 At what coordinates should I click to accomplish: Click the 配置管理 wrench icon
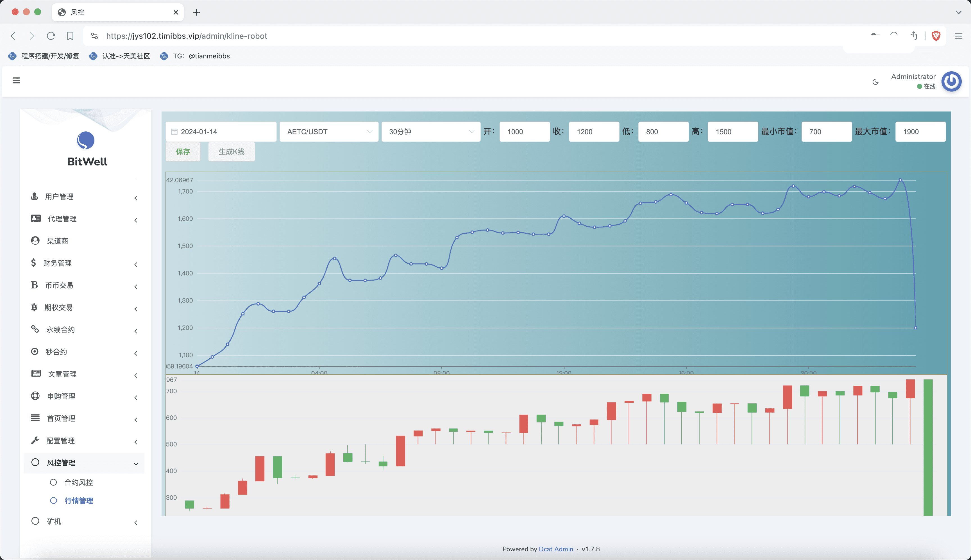[x=35, y=440]
